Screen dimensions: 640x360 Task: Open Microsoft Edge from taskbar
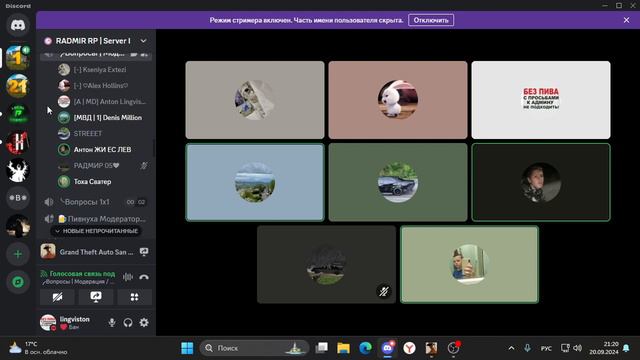(x=365, y=348)
